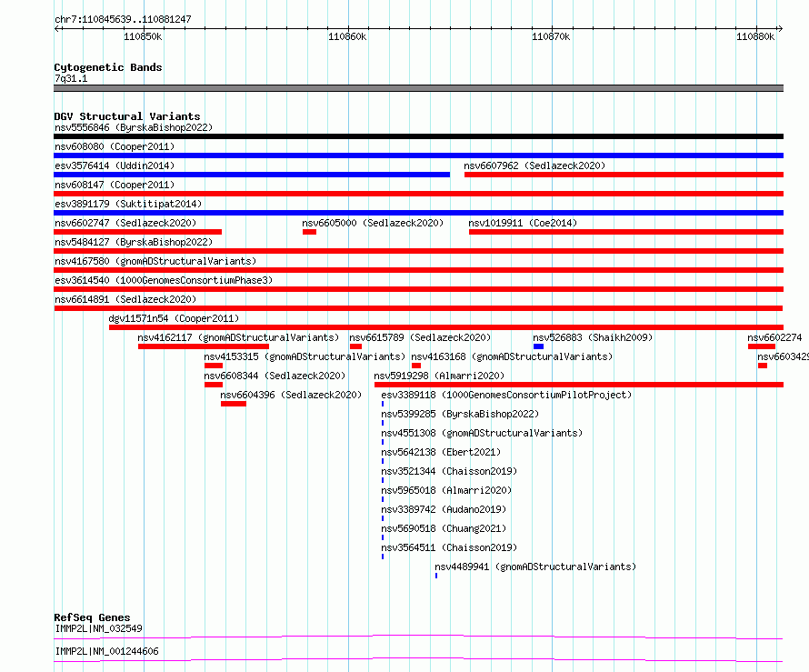Click the 110850k ruler position

point(143,36)
